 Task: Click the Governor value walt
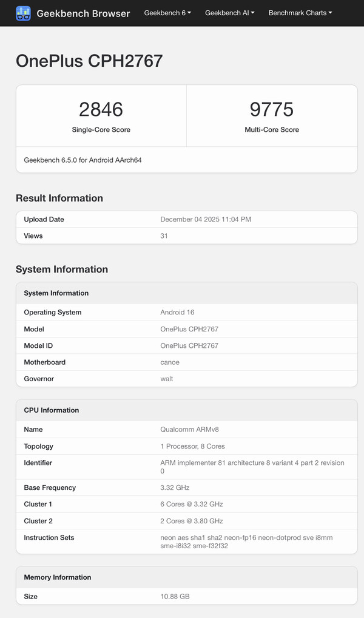(166, 379)
